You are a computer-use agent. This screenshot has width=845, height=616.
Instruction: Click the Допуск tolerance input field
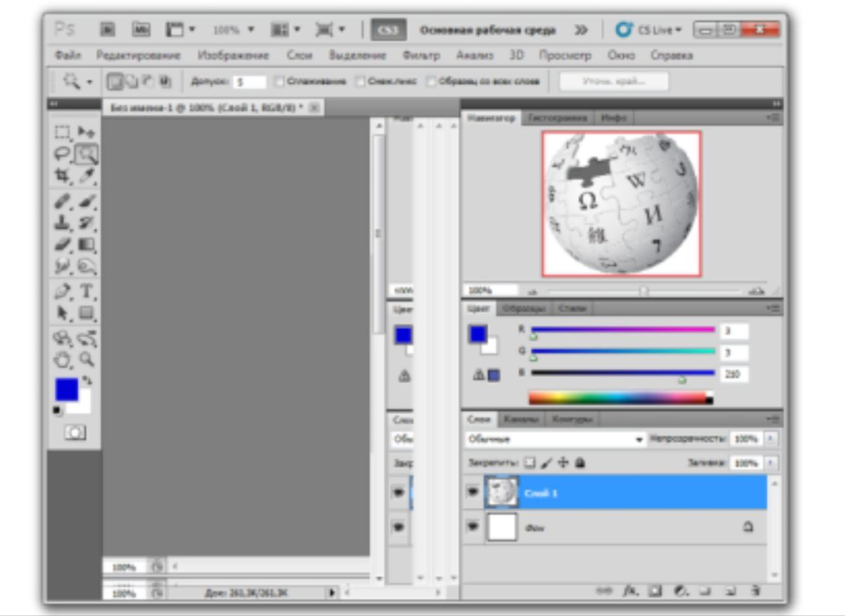[249, 82]
